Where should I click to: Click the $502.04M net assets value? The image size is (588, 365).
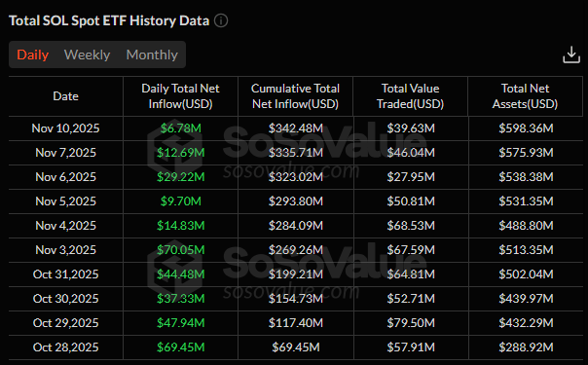click(x=526, y=274)
